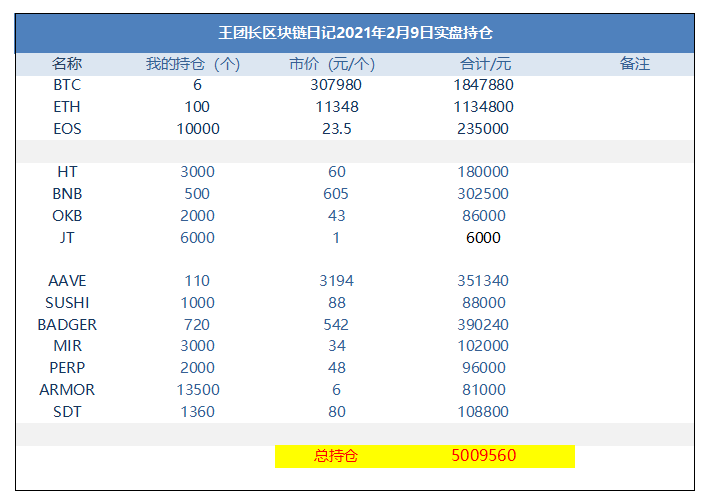Click AAVE holding cell 110

tap(197, 281)
